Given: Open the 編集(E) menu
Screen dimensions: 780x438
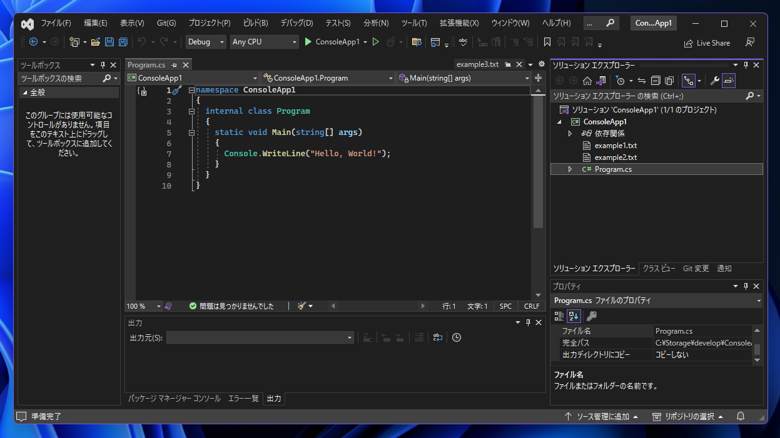Looking at the screenshot, I should point(95,23).
